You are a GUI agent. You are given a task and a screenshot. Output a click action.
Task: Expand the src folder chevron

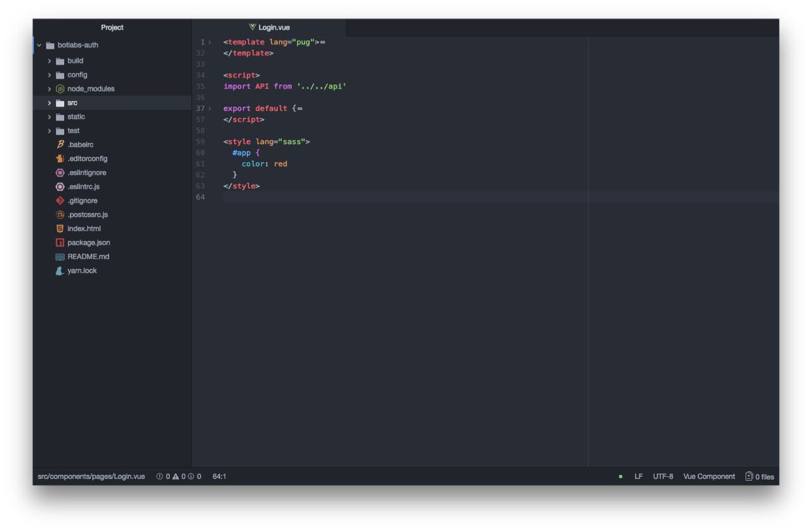coord(49,103)
